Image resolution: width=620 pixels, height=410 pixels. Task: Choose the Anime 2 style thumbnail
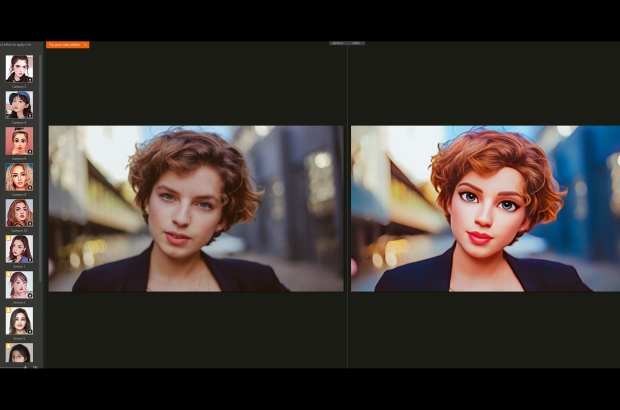click(x=19, y=284)
